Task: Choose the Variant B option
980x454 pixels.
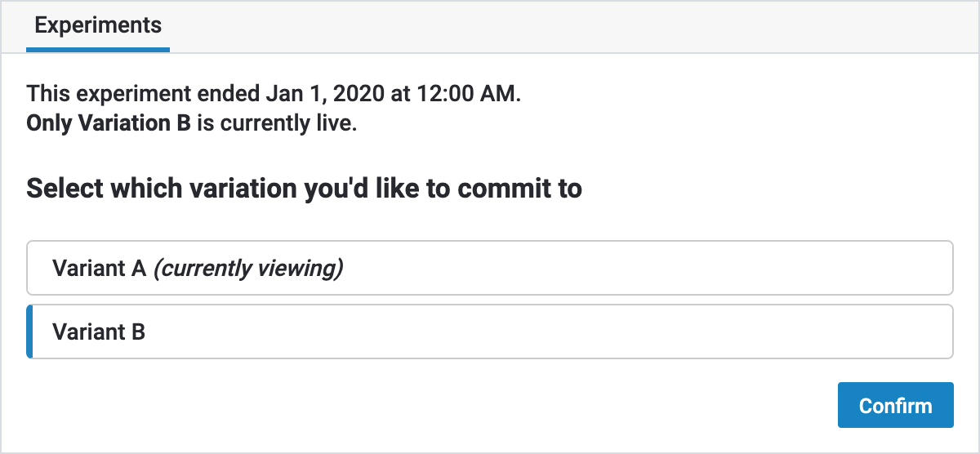Action: point(489,332)
